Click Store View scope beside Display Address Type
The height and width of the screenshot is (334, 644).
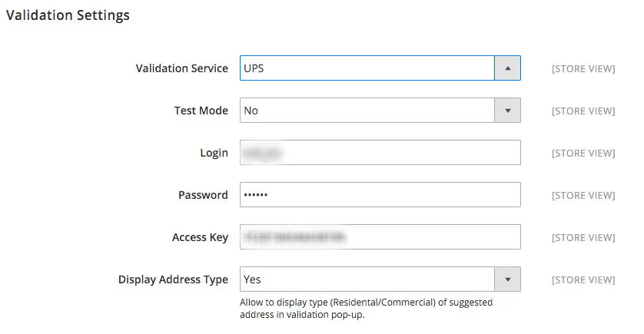coord(583,280)
